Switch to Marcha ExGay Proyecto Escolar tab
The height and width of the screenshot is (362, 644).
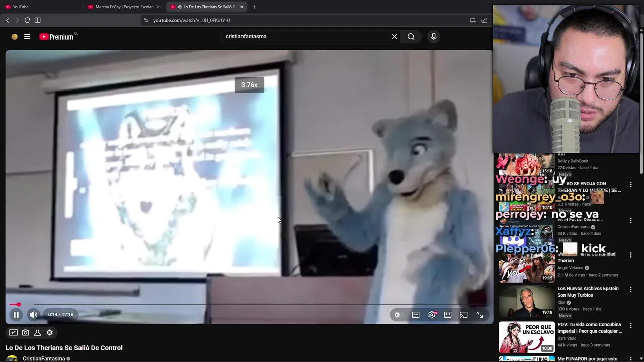click(124, 7)
